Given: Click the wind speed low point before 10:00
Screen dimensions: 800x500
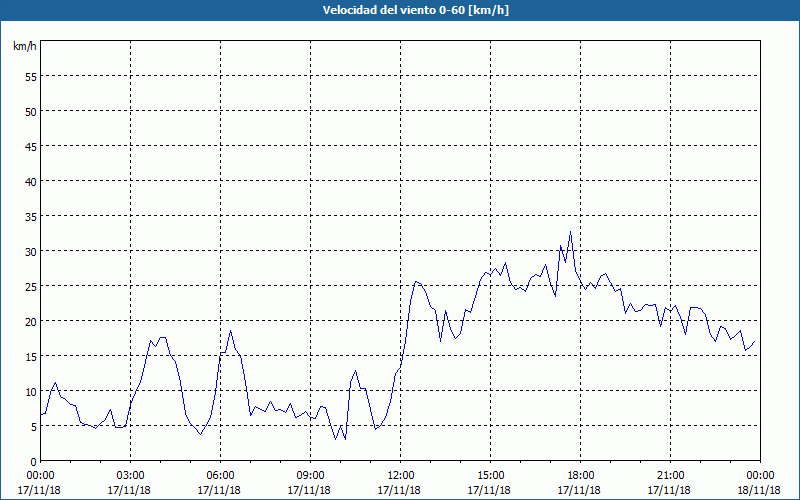Looking at the screenshot, I should [336, 439].
